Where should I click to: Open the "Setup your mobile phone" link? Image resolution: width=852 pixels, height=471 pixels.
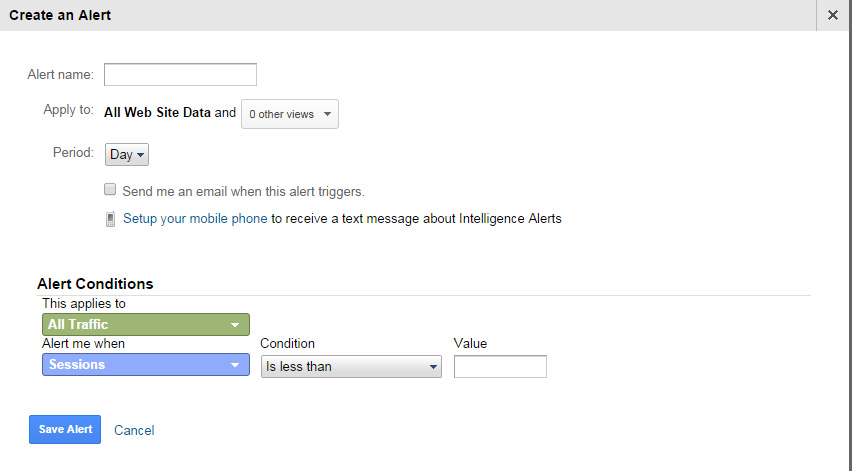tap(195, 218)
